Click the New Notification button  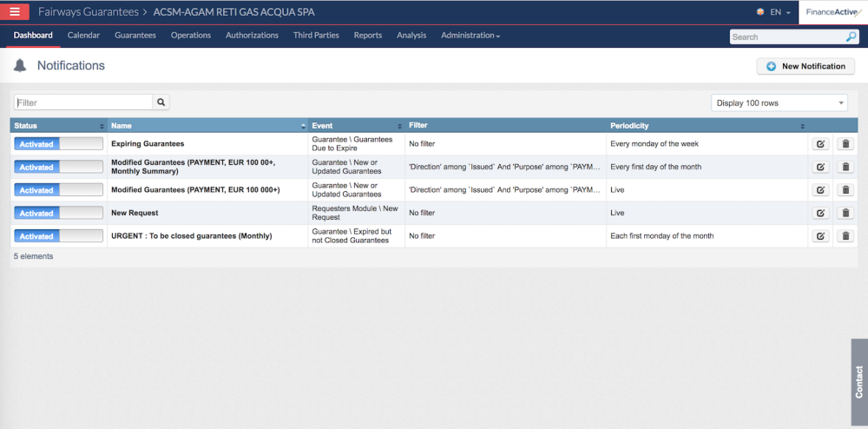[x=806, y=66]
